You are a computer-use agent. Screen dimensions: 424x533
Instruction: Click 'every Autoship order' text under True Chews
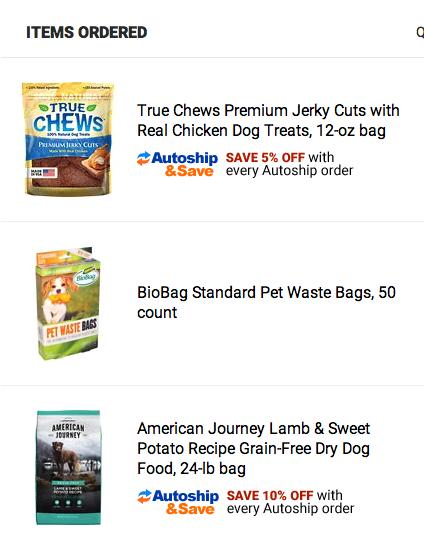(x=290, y=171)
